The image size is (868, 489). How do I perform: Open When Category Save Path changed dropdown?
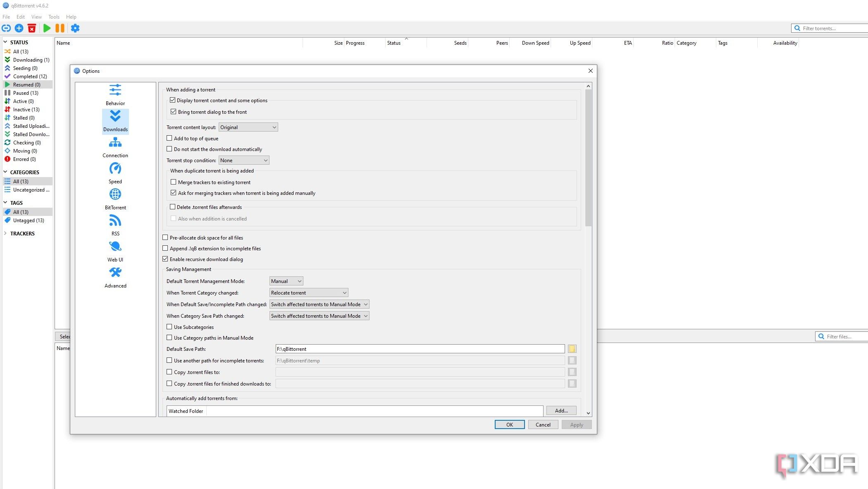pos(319,316)
